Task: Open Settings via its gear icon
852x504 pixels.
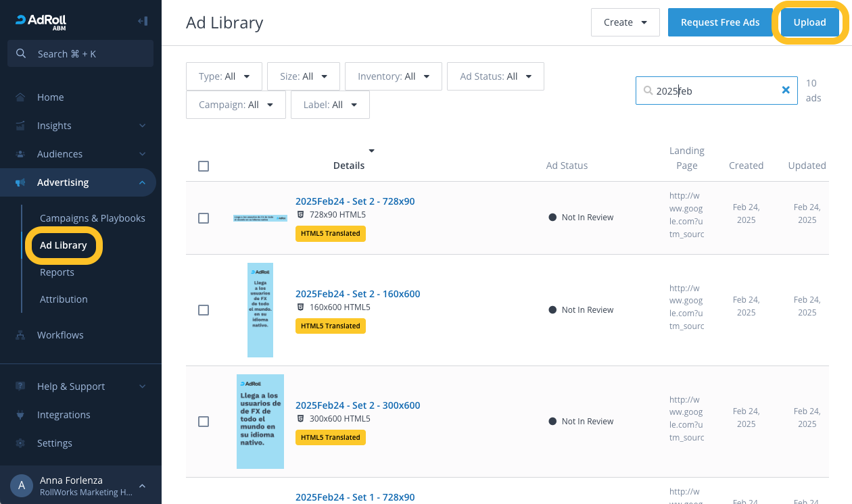Action: coord(21,443)
